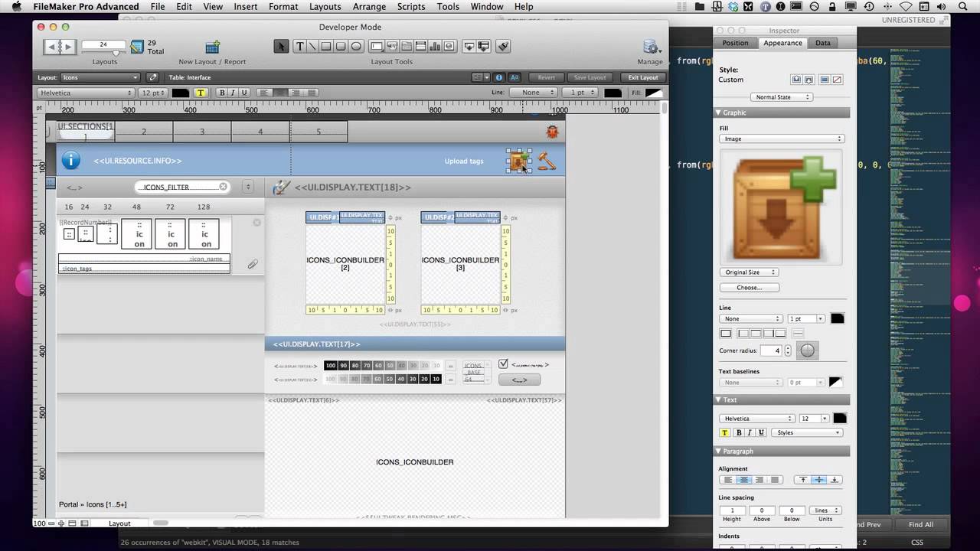
Task: Select the Line drawing tool
Action: [x=313, y=46]
